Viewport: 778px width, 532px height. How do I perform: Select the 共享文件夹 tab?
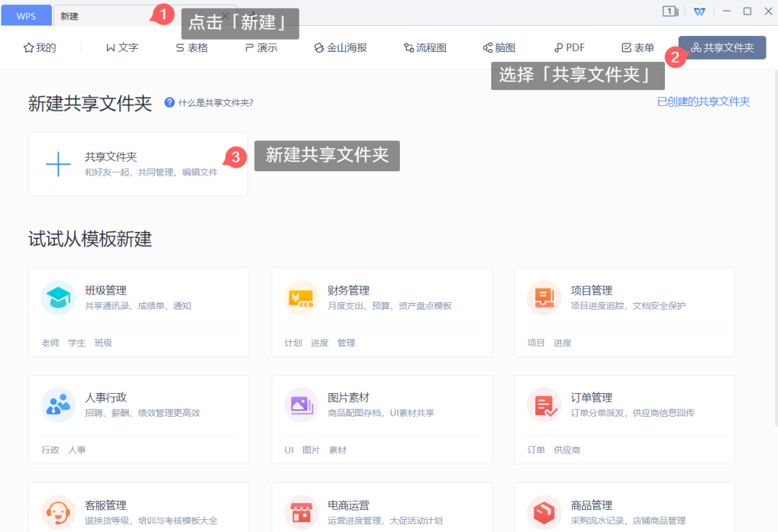click(723, 48)
